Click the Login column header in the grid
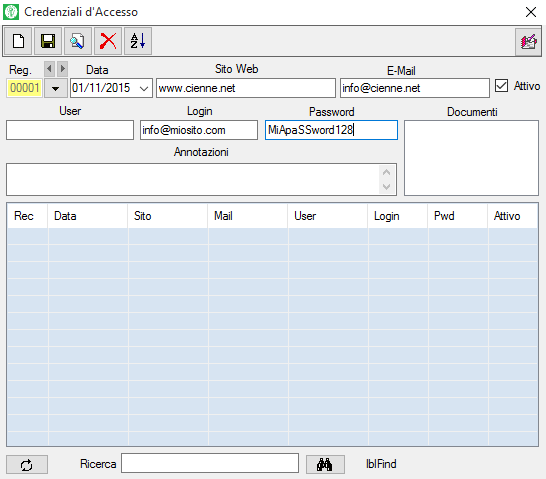The height and width of the screenshot is (479, 546). [x=398, y=216]
